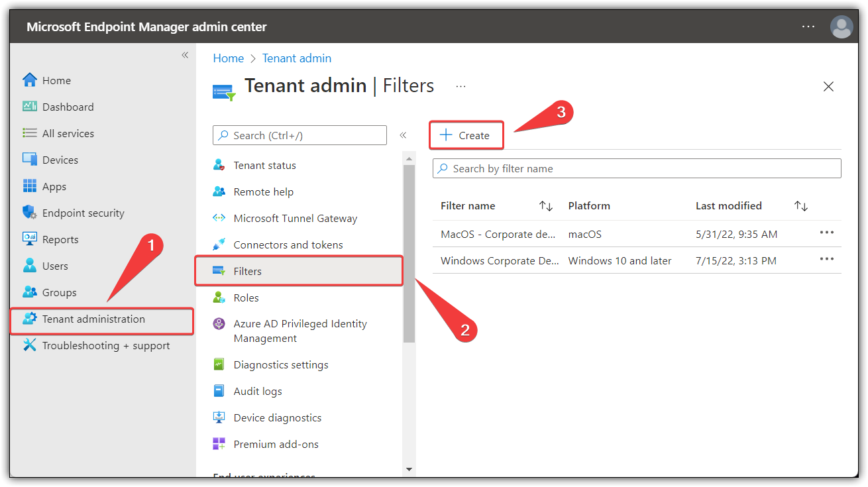The width and height of the screenshot is (868, 487).
Task: Open context menu for MacOS Corporate filter
Action: tap(826, 234)
